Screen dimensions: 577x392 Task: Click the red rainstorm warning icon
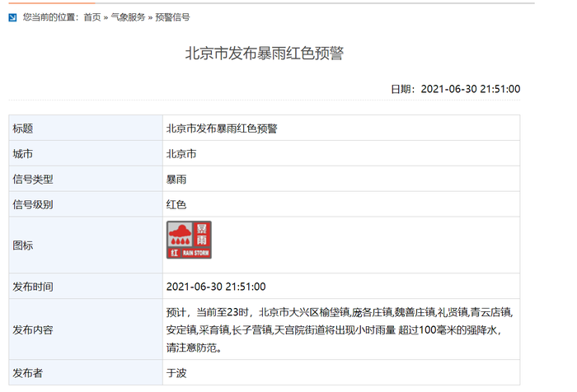[189, 240]
